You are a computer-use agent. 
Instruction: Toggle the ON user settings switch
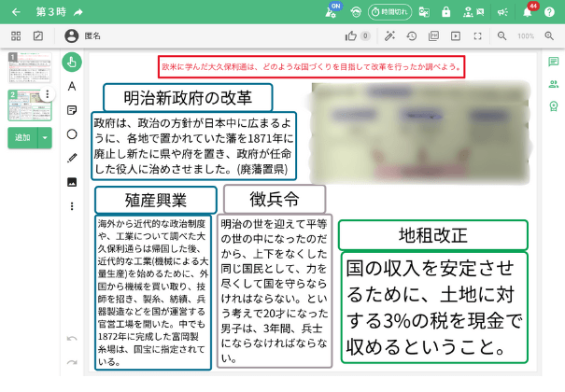click(333, 11)
